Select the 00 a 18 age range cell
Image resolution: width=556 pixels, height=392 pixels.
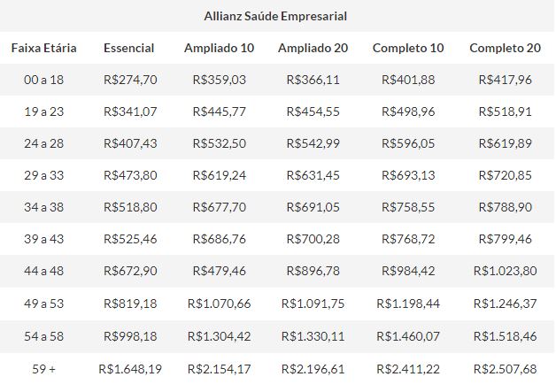(x=43, y=80)
